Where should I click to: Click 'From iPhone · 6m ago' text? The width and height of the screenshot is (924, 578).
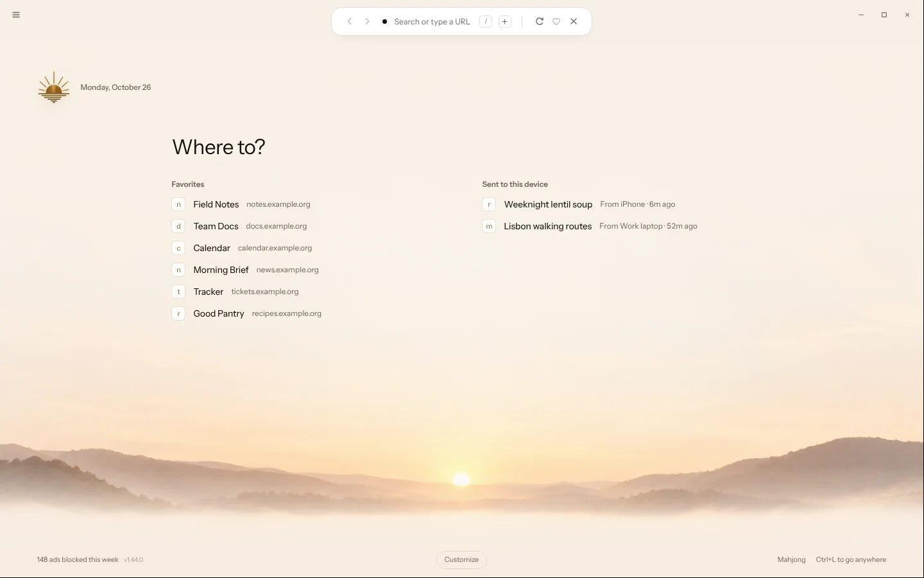[638, 204]
